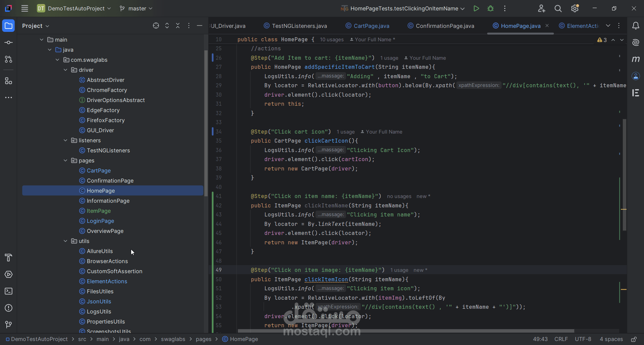Open the Notifications bell
The height and width of the screenshot is (345, 644).
pyautogui.click(x=636, y=26)
